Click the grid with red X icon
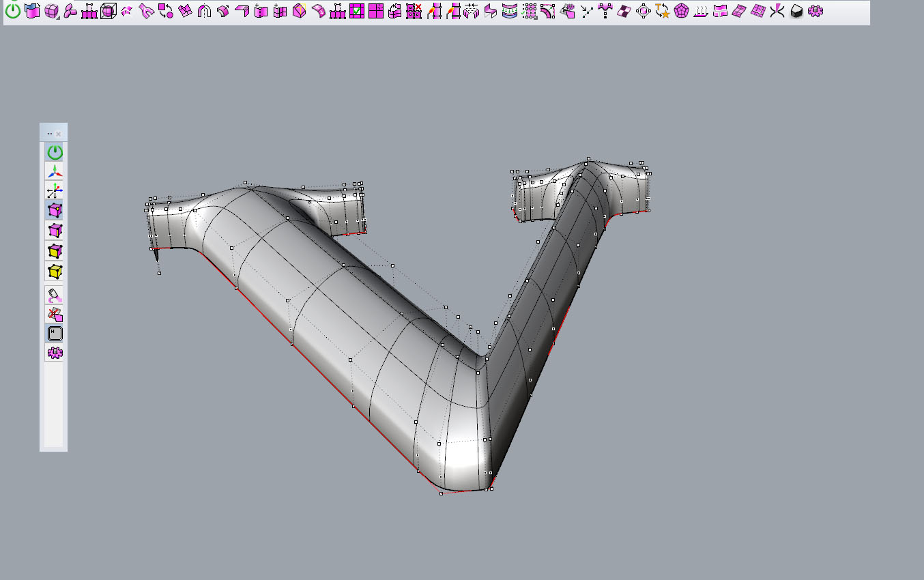 coord(414,11)
